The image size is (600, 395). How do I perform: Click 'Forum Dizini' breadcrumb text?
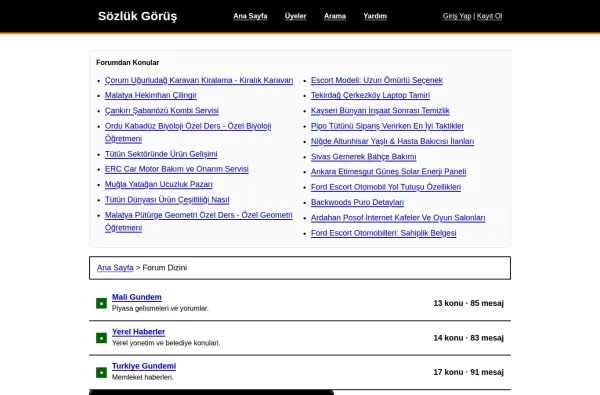click(165, 268)
